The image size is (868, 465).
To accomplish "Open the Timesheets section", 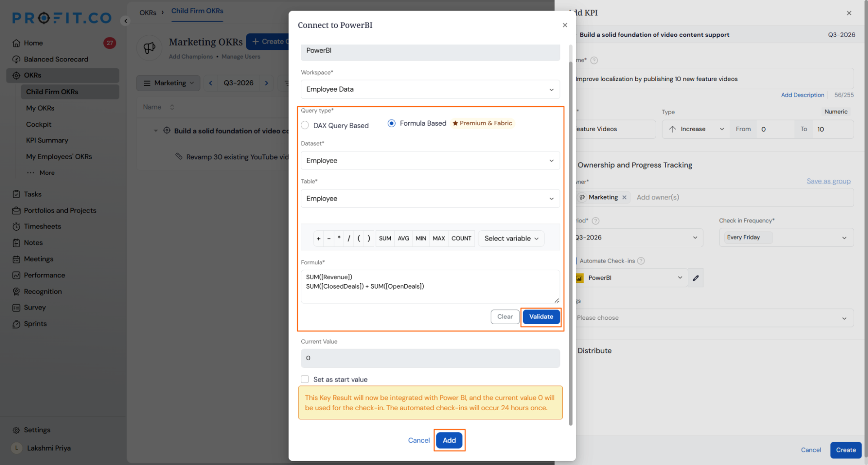I will pos(42,226).
